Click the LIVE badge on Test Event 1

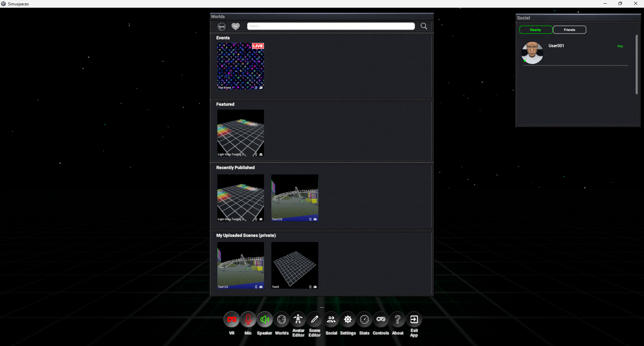coord(258,46)
